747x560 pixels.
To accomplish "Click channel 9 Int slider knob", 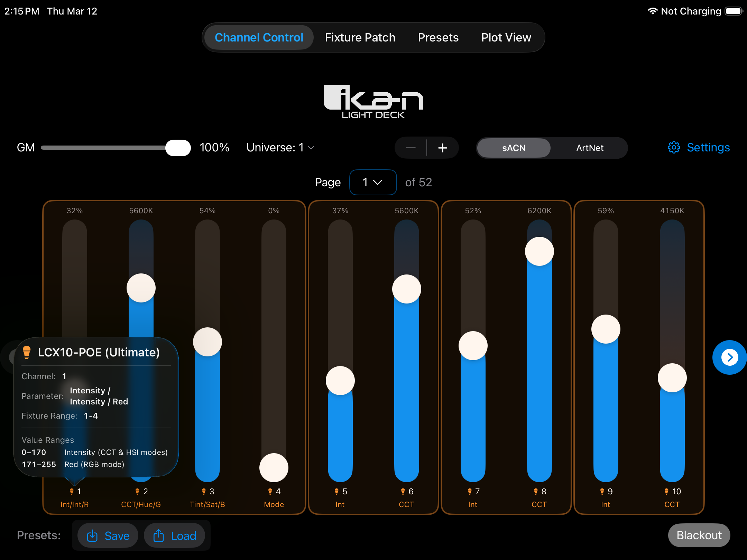I will pyautogui.click(x=606, y=329).
